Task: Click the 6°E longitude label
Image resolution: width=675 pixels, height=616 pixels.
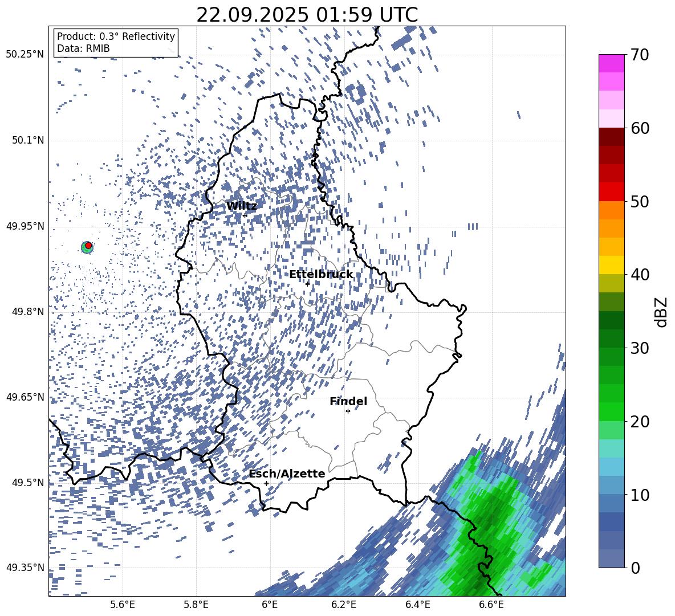Action: click(270, 605)
